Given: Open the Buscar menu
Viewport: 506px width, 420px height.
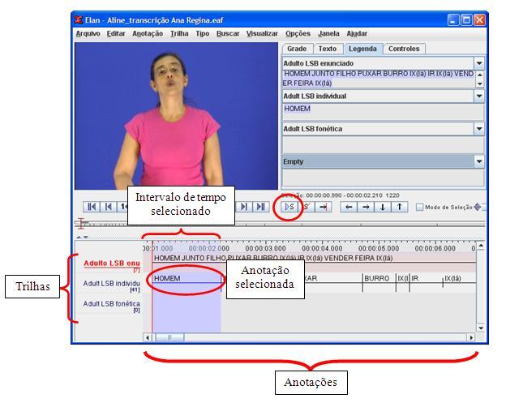Looking at the screenshot, I should [x=228, y=33].
